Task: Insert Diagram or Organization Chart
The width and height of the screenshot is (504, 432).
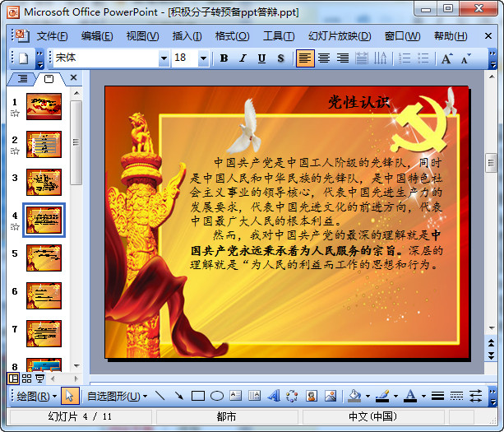Action: pos(292,396)
